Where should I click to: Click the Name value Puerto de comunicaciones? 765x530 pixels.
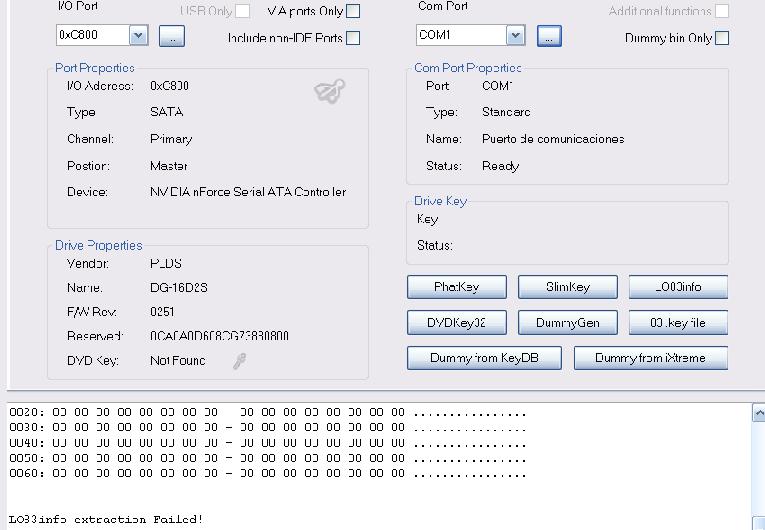coord(553,139)
